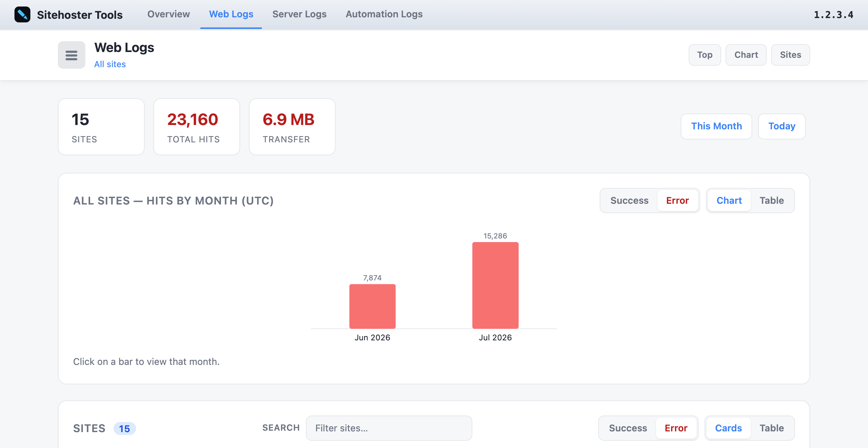Open the Server Logs tab
Screen dimensions: 868x448
pos(299,14)
